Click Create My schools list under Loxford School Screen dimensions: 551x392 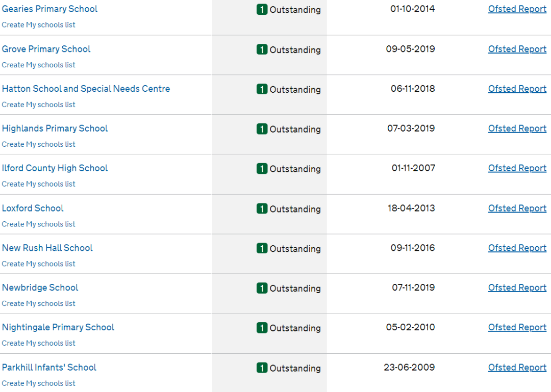pos(38,224)
